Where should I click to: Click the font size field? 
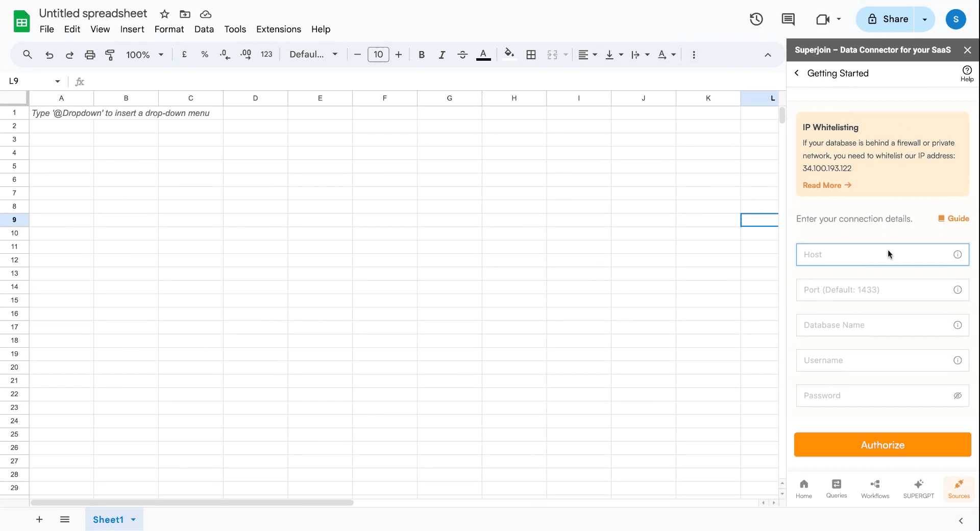[378, 55]
